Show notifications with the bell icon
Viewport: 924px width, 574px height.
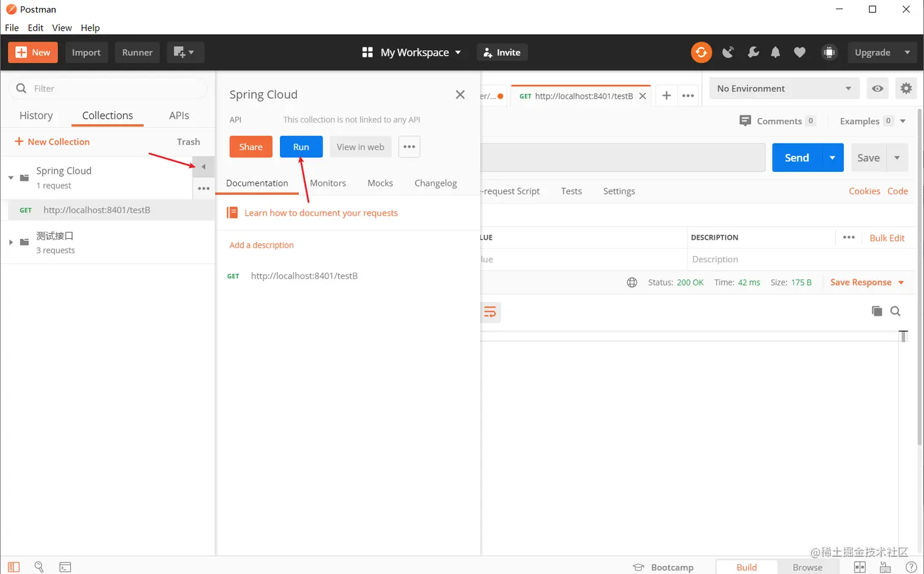point(776,53)
